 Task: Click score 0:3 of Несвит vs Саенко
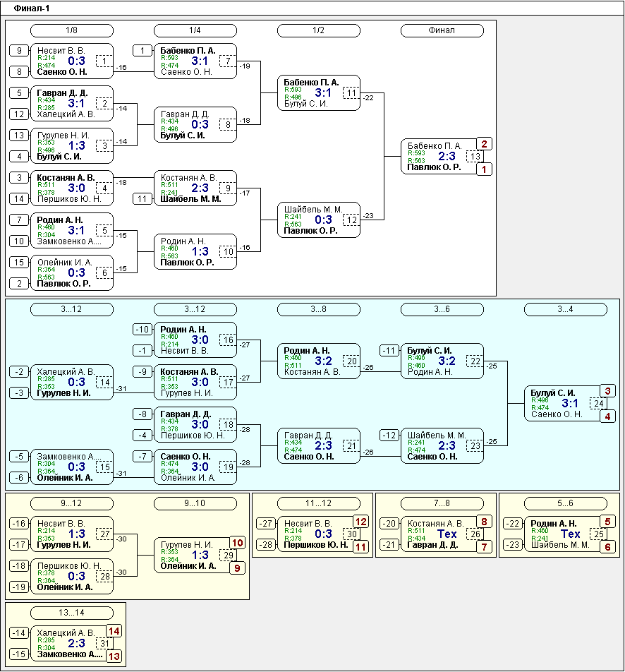[x=76, y=61]
